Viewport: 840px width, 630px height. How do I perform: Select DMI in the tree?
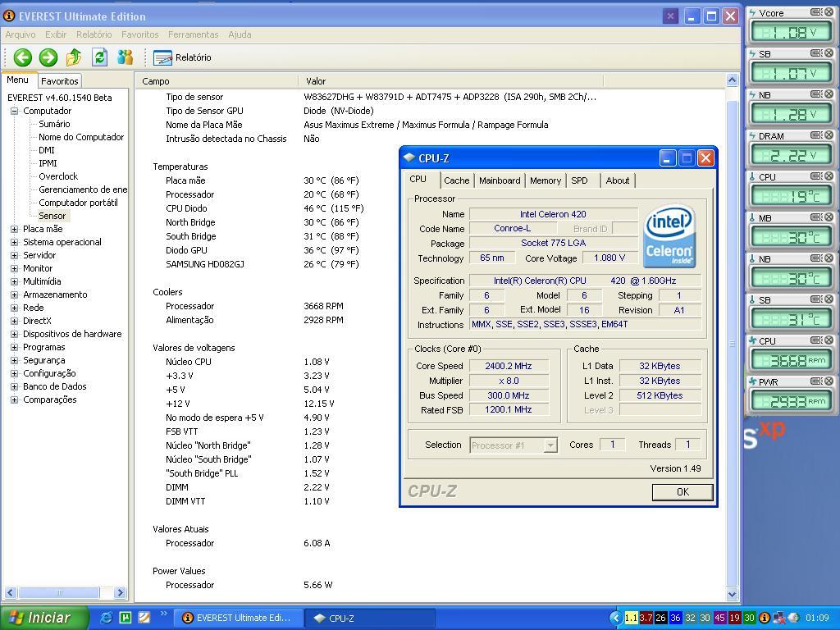coord(47,150)
